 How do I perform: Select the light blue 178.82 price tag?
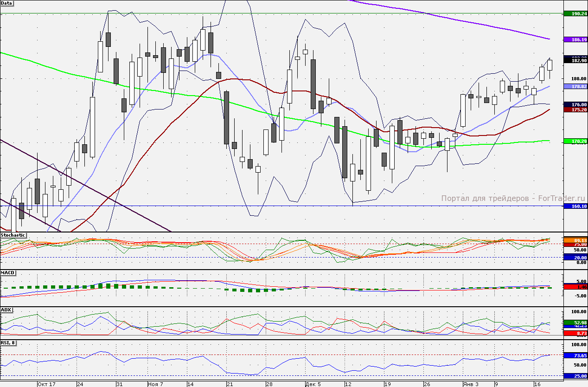(x=575, y=87)
